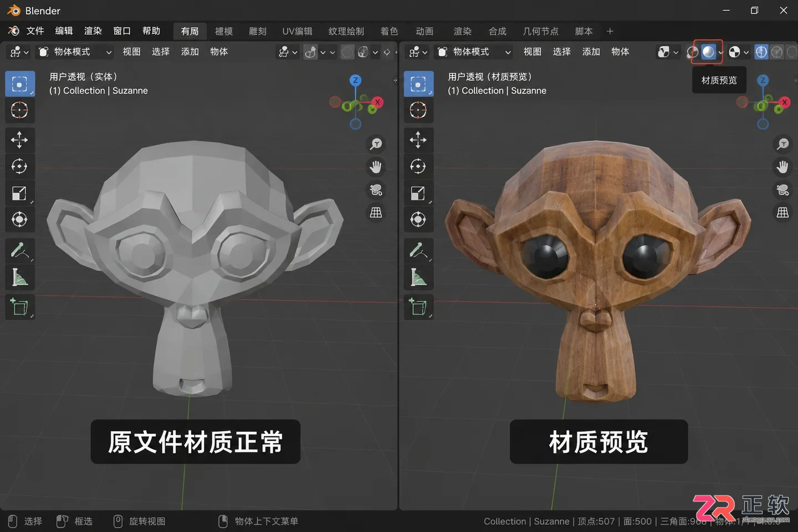Screen dimensions: 798x532
Task: Toggle the blue highlighted sphere button in right header
Action: (761, 52)
